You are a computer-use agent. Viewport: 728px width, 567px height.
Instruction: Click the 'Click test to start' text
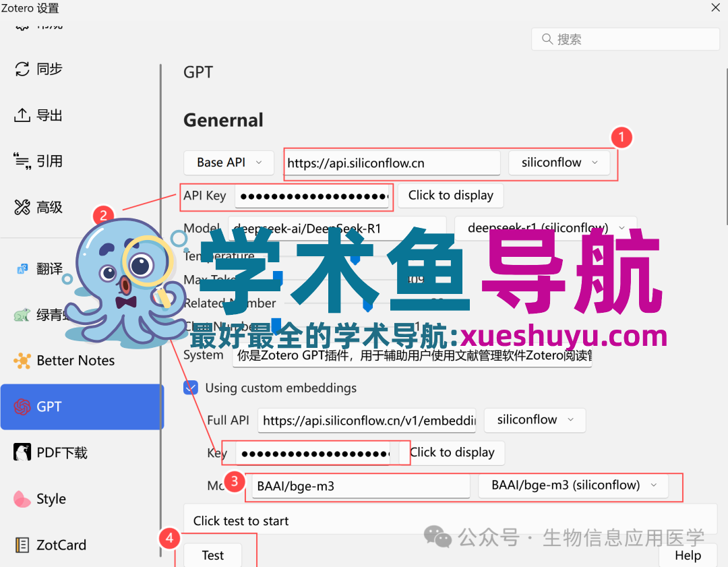241,521
